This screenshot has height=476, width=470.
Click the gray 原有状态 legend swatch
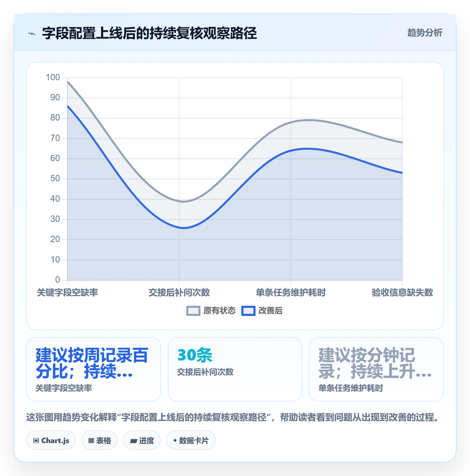pyautogui.click(x=193, y=311)
